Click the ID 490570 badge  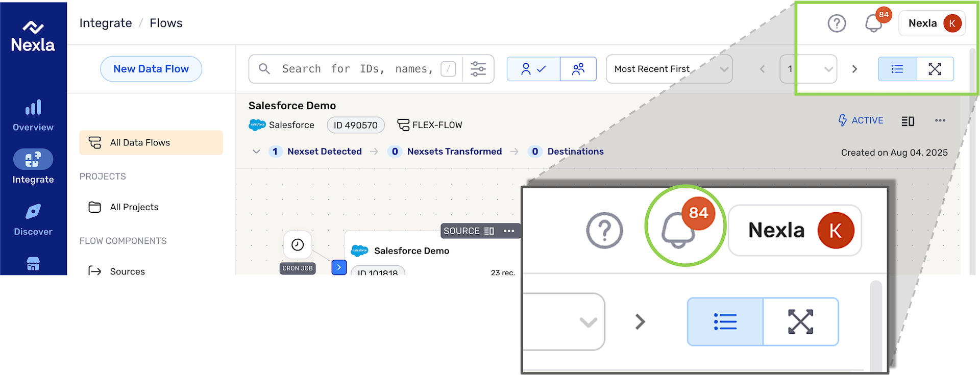(x=356, y=125)
